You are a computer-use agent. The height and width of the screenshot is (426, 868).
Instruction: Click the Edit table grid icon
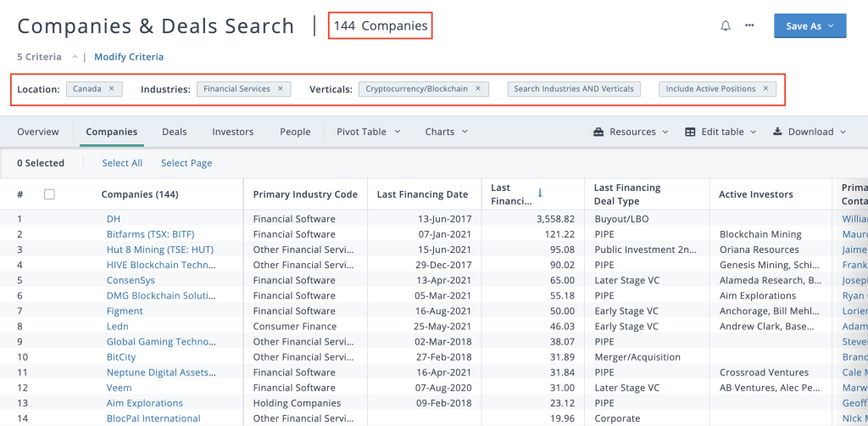690,132
